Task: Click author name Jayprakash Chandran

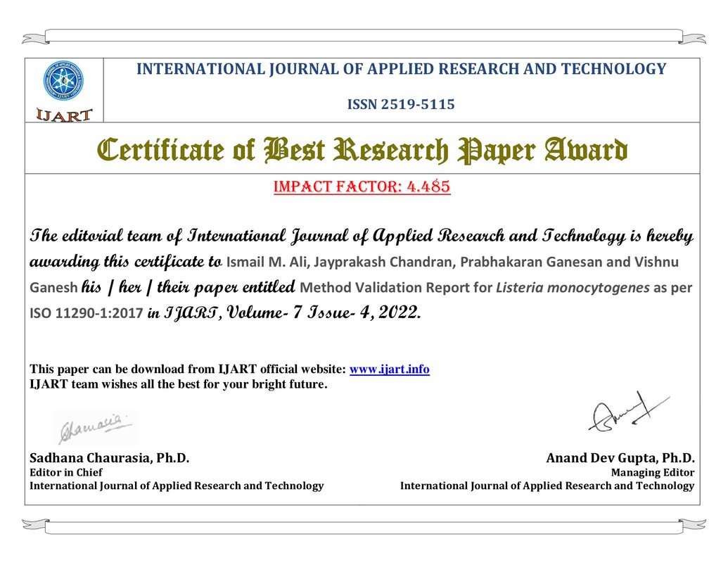Action: 383,262
